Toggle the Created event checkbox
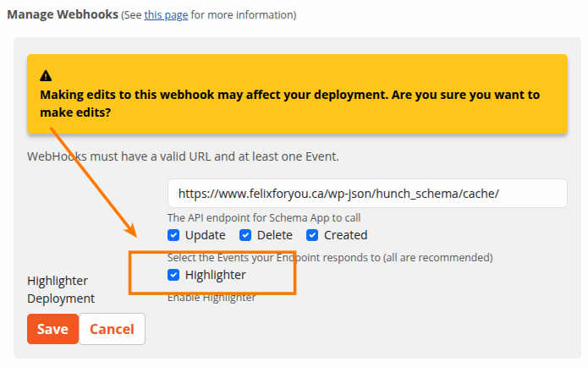 (312, 235)
